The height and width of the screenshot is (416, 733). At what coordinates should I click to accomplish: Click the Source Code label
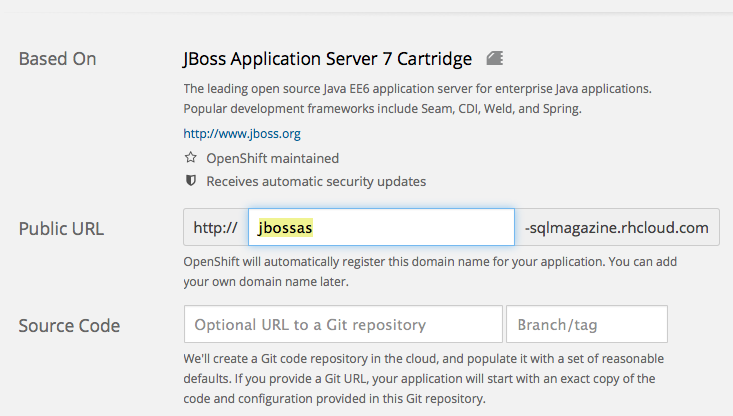click(x=69, y=326)
